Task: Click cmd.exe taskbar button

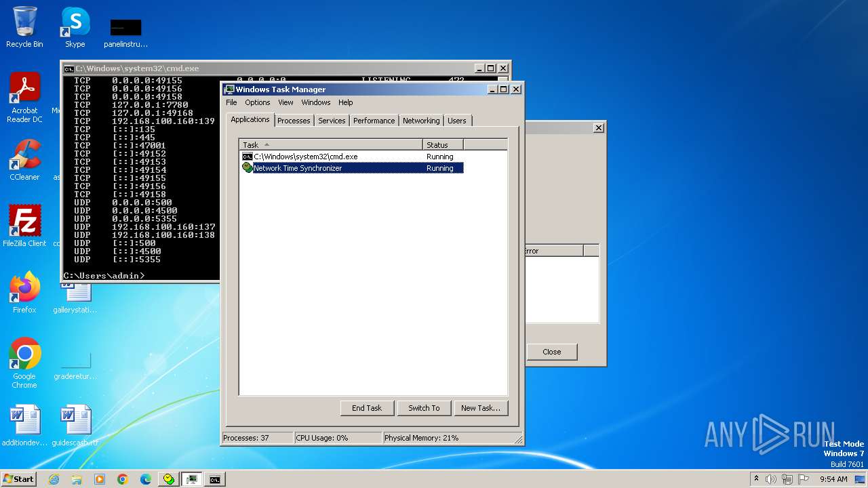Action: coord(215,479)
